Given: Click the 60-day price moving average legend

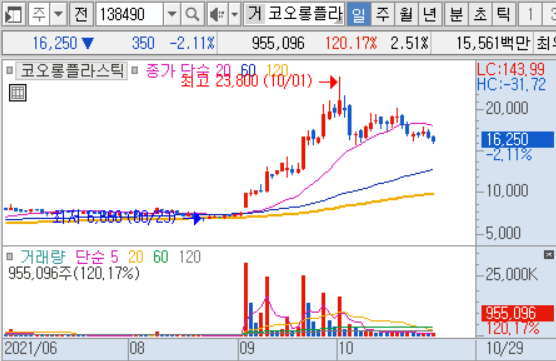Looking at the screenshot, I should (248, 70).
